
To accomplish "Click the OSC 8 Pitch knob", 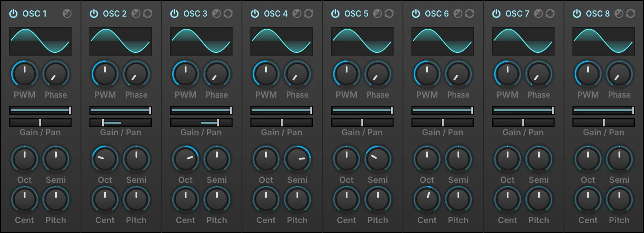I will click(619, 199).
